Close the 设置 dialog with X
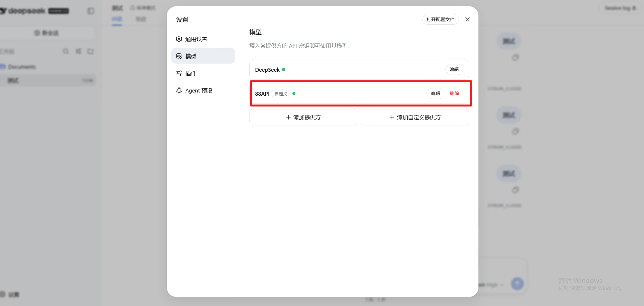 [467, 19]
